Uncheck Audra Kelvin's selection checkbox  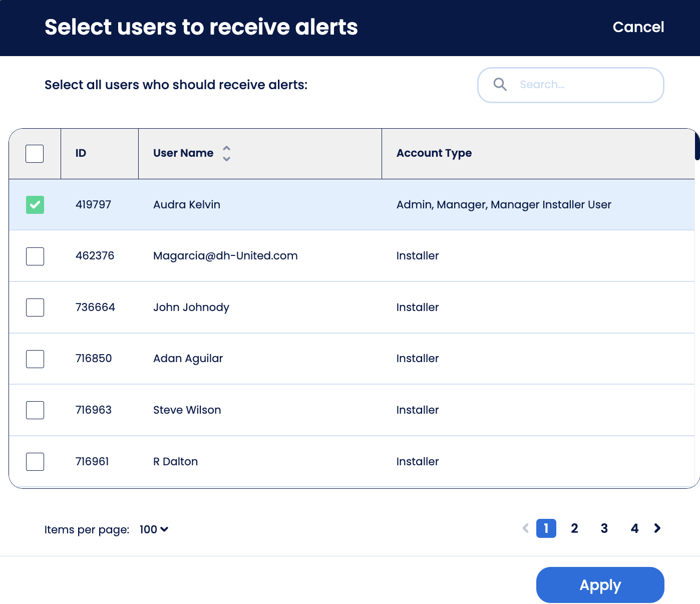pos(35,204)
